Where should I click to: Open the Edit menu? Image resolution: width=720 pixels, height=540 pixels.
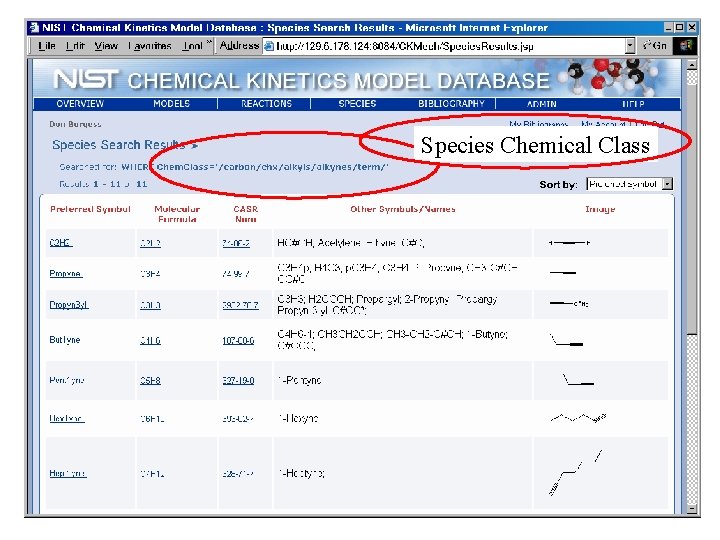click(74, 46)
